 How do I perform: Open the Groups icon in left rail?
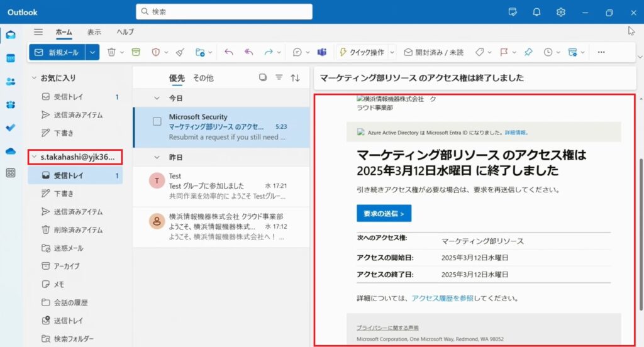pyautogui.click(x=11, y=105)
